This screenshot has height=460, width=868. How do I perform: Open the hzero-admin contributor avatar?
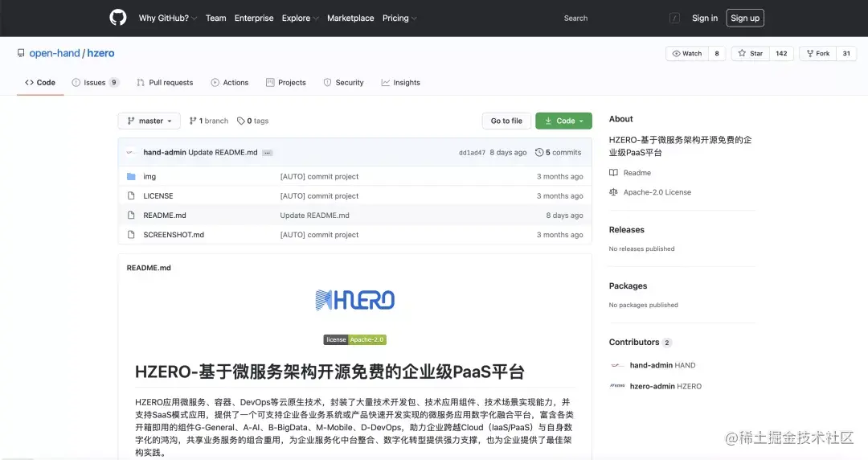pos(617,386)
